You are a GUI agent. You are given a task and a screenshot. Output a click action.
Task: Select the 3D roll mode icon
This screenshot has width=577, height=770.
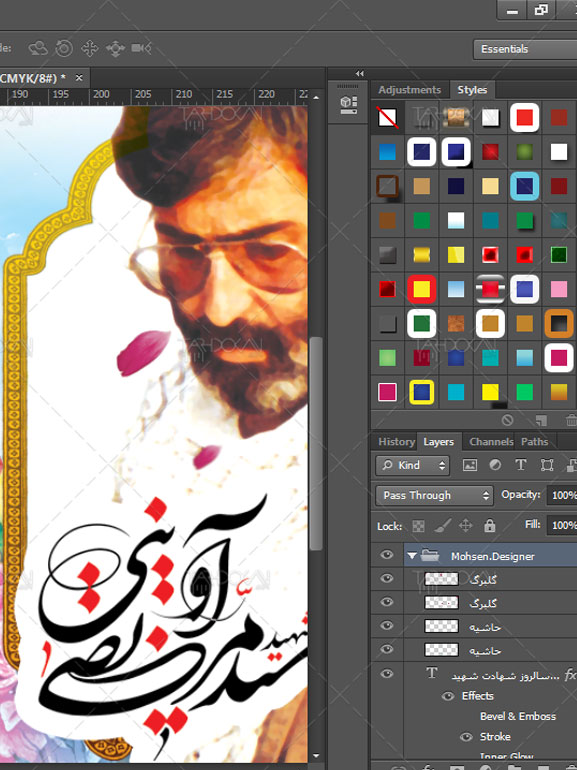(64, 48)
